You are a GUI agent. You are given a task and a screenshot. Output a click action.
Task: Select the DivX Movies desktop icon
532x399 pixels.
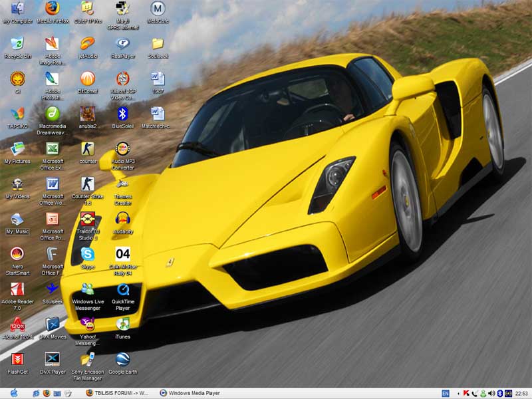pyautogui.click(x=53, y=328)
